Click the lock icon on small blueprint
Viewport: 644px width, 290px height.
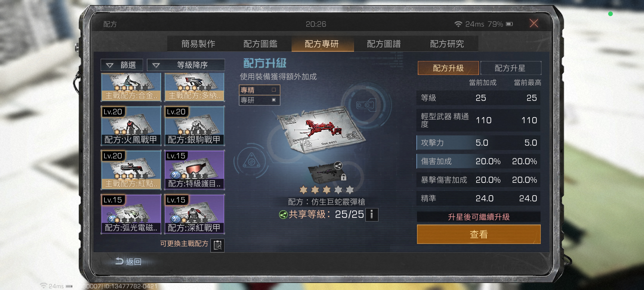coord(344,177)
